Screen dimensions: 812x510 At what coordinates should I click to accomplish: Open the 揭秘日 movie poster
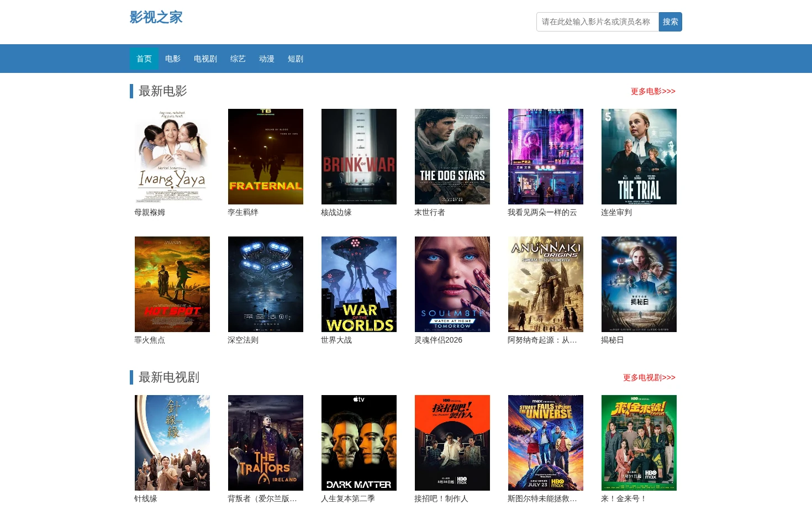point(639,284)
